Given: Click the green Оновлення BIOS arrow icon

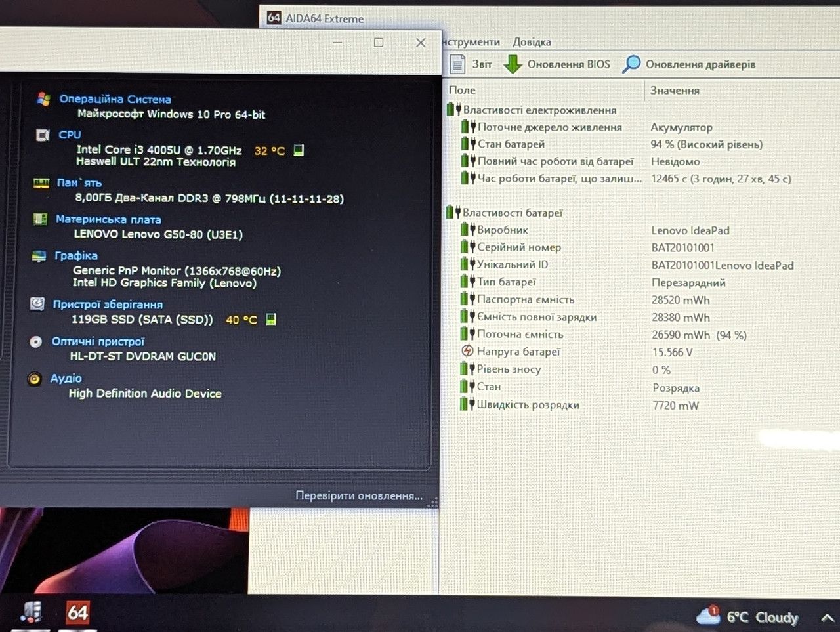Looking at the screenshot, I should coord(513,64).
